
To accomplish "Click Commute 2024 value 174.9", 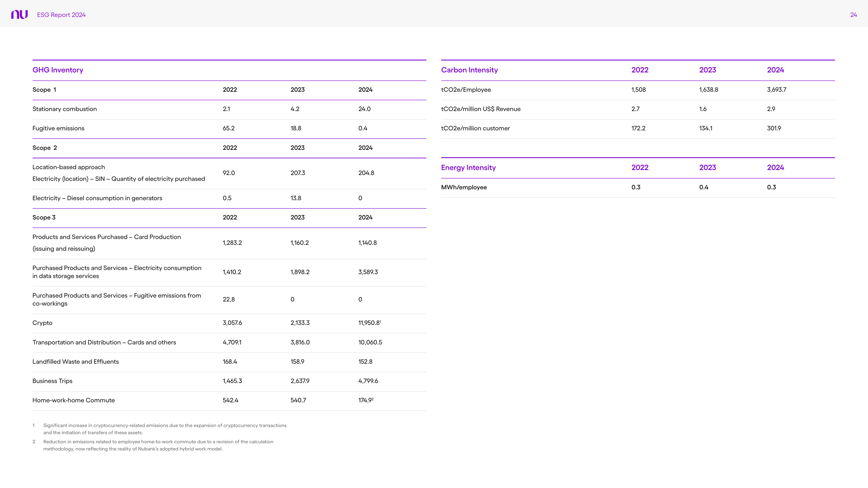I will tap(366, 400).
